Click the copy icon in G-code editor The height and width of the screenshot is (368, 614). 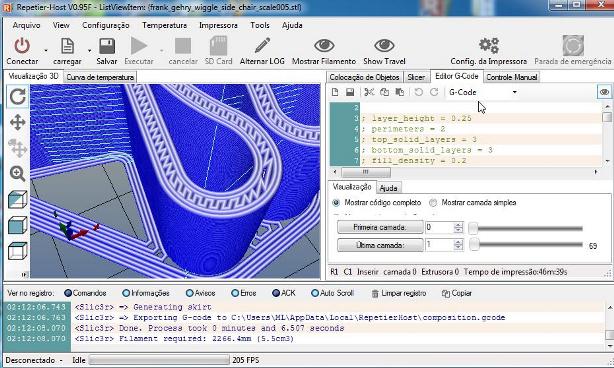click(385, 92)
